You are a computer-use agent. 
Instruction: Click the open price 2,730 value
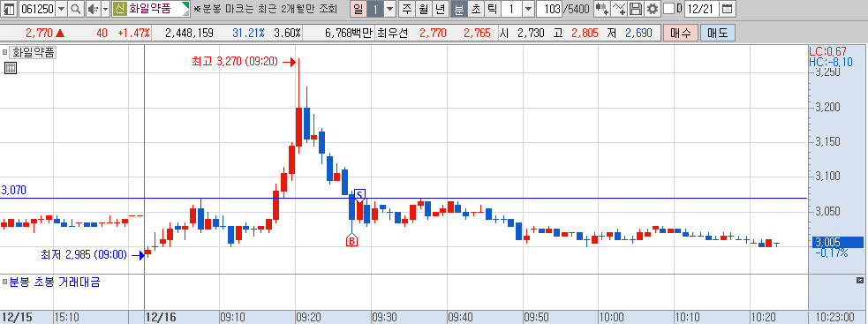pos(532,34)
